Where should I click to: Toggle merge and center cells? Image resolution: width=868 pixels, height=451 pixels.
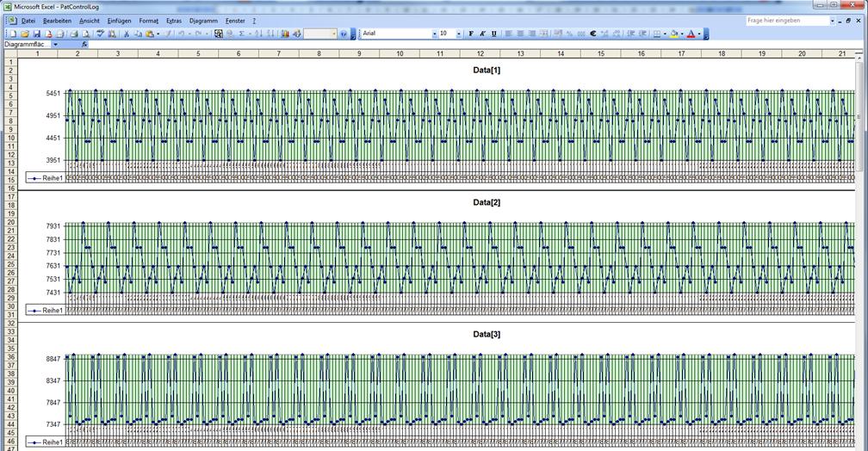pyautogui.click(x=543, y=34)
